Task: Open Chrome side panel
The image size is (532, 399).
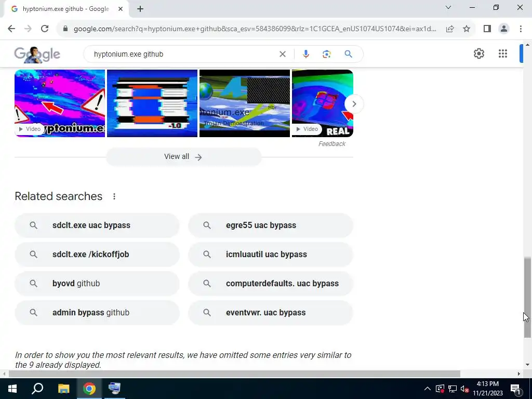Action: coord(487,29)
